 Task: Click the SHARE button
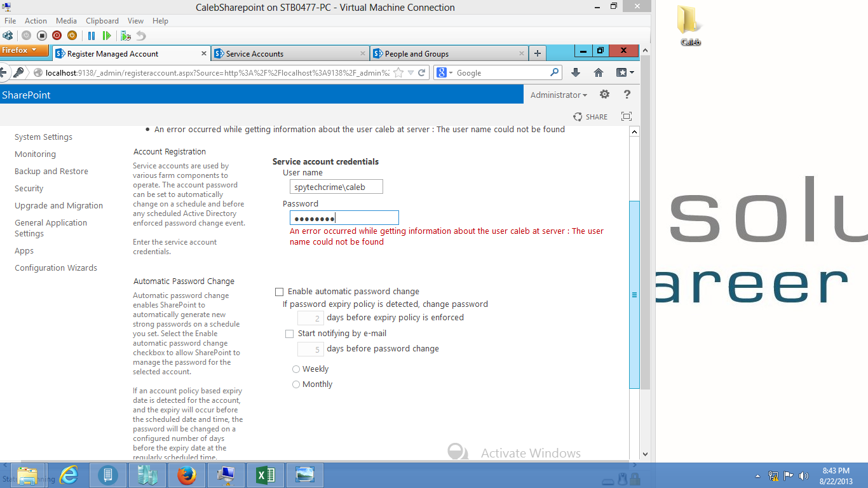(590, 116)
